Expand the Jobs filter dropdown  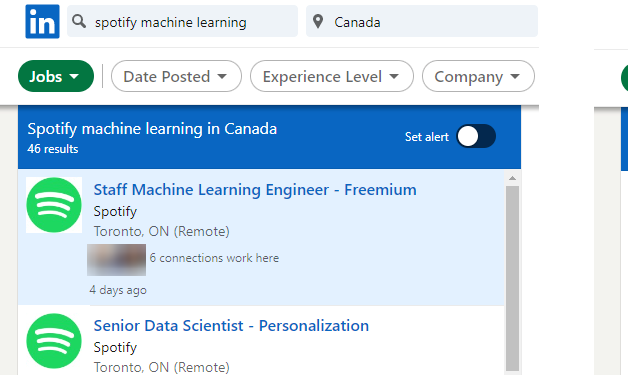[56, 76]
